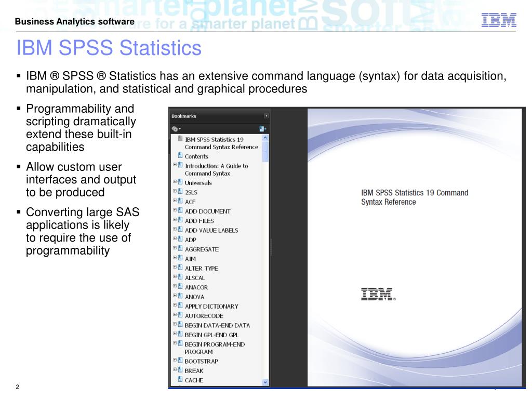Select the ADP bookmark
The width and height of the screenshot is (532, 399).
[x=190, y=240]
